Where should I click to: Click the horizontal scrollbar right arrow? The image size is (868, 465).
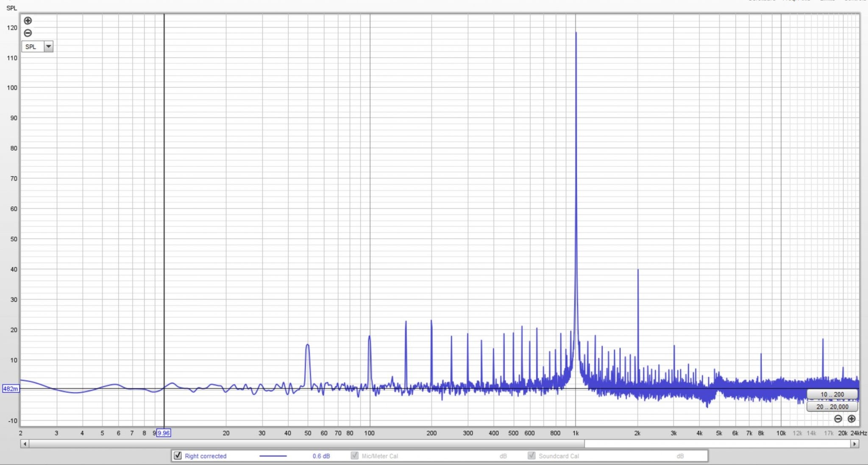click(855, 444)
